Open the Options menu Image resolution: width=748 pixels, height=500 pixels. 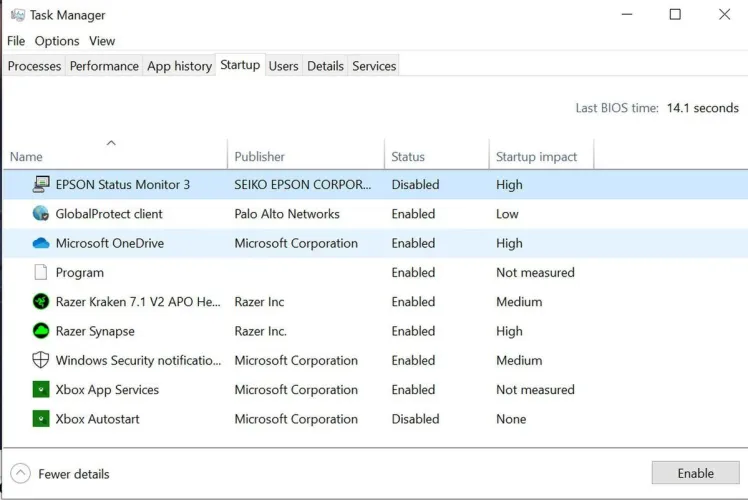click(57, 41)
